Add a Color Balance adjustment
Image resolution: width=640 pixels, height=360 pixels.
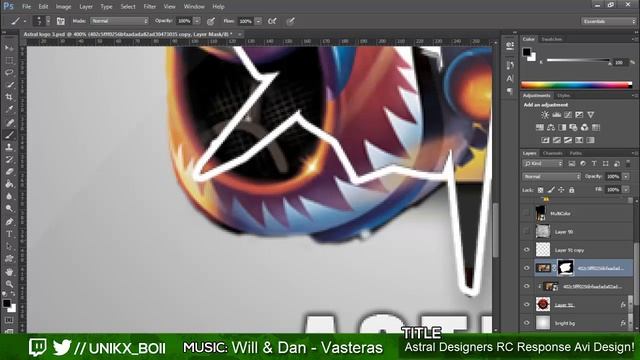pyautogui.click(x=551, y=128)
